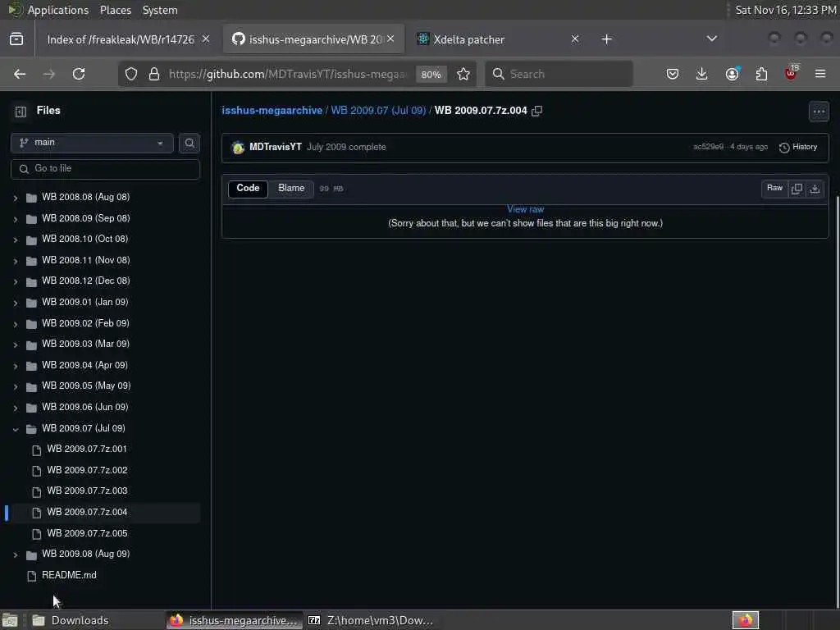Open file WB 2009.07.7z.001

pyautogui.click(x=87, y=449)
